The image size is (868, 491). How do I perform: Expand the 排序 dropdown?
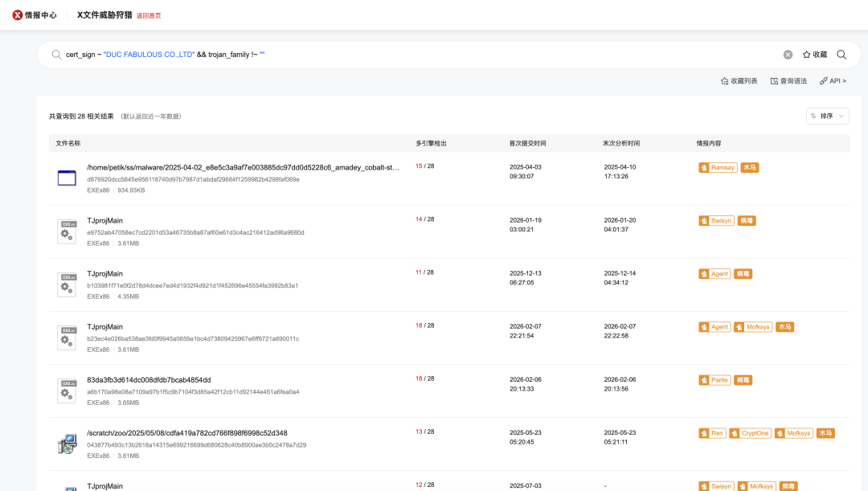[x=828, y=116]
